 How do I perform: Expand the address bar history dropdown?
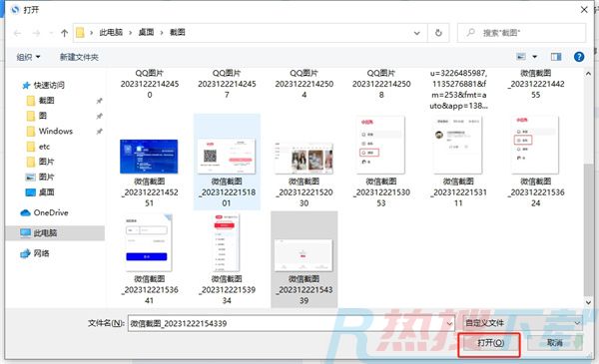pos(416,33)
